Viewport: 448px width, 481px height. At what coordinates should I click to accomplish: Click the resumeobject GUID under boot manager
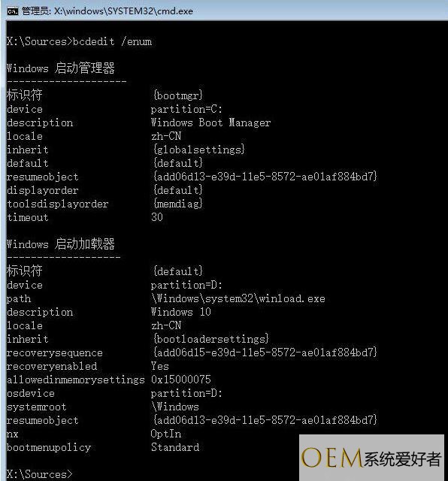click(265, 177)
